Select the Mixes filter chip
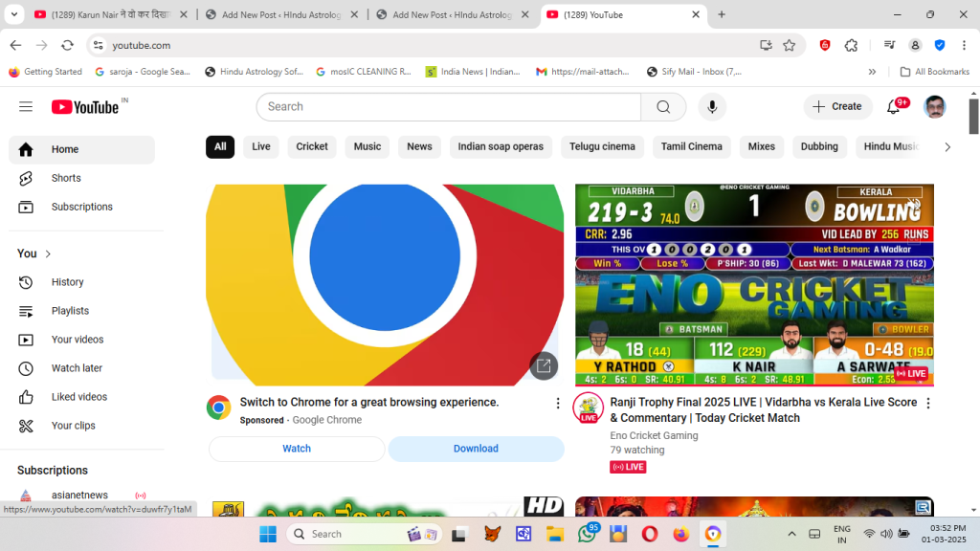Image resolution: width=980 pixels, height=551 pixels. point(761,146)
